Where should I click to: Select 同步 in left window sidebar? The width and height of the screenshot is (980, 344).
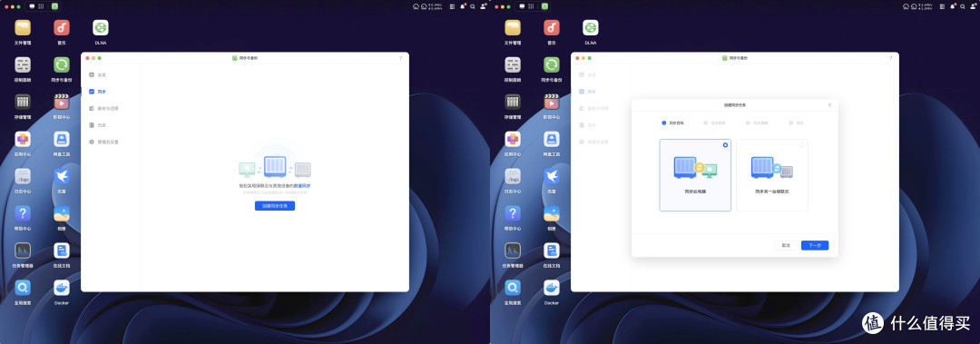pos(97,92)
